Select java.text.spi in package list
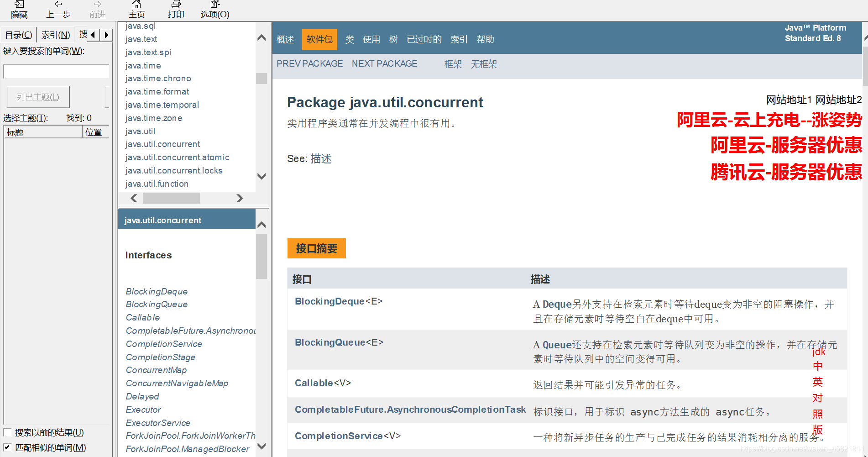The height and width of the screenshot is (457, 868). (x=148, y=53)
